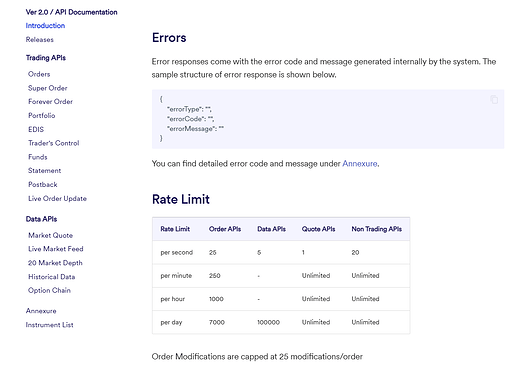The width and height of the screenshot is (517, 371).
Task: Click the Order Modifications capped note
Action: (257, 357)
